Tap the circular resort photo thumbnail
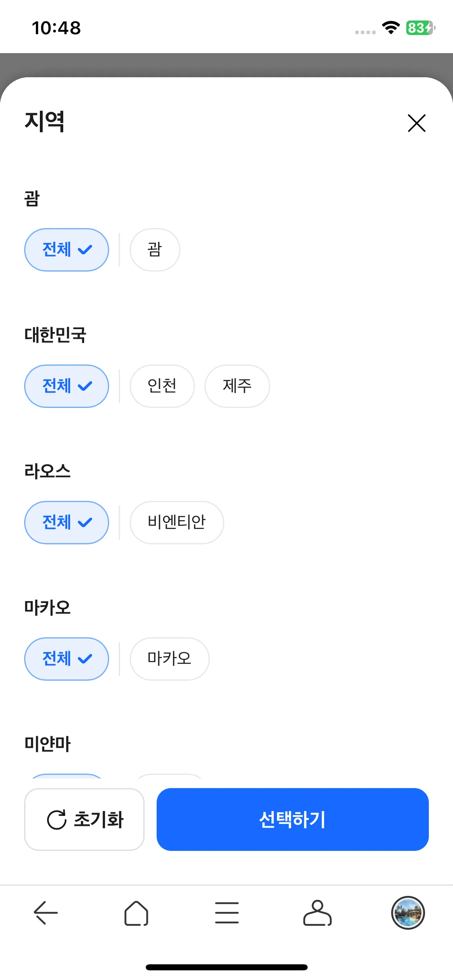 (408, 913)
